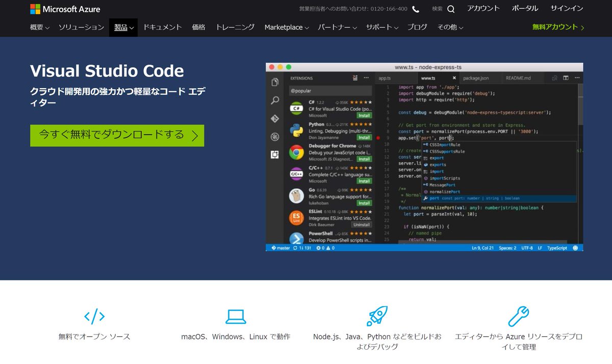Click the green macOS zoom button in VS Code window
612x364 pixels.
click(x=289, y=67)
